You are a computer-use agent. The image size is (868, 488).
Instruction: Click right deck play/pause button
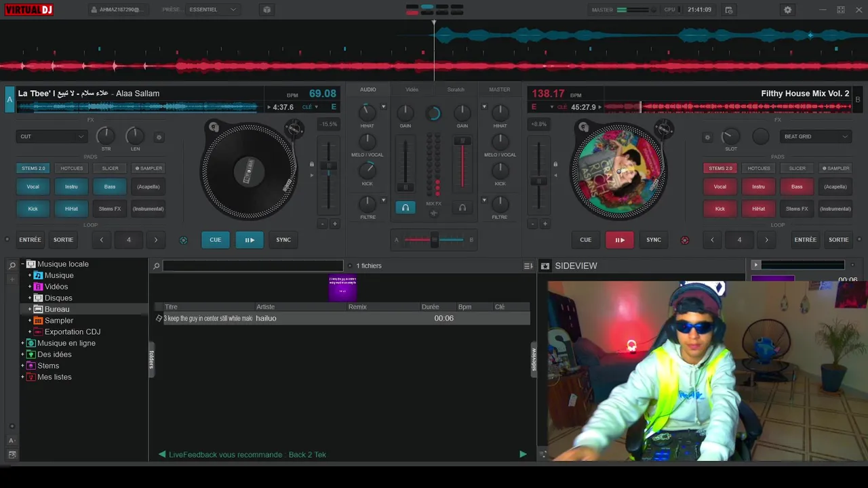pyautogui.click(x=620, y=240)
